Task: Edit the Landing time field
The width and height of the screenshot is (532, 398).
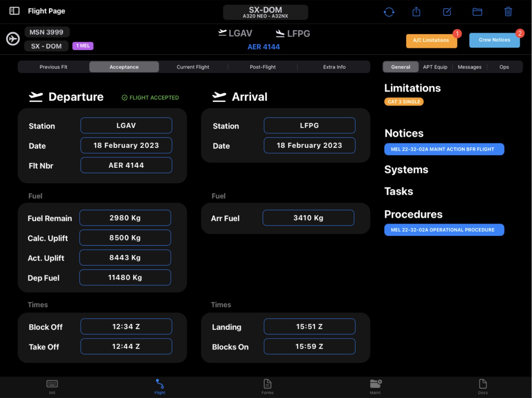Action: pos(310,327)
